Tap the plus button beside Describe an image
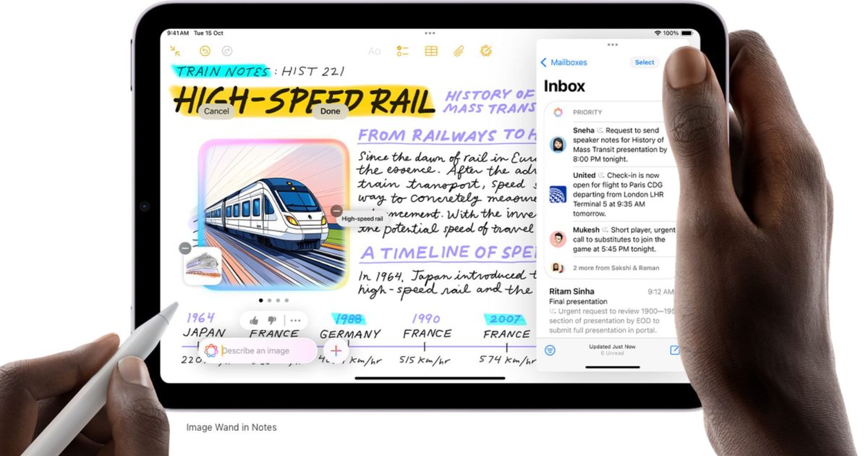The width and height of the screenshot is (868, 456). (x=336, y=351)
